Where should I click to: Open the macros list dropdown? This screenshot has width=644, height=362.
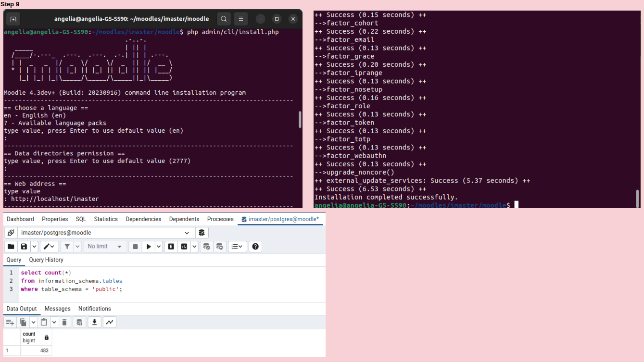click(238, 247)
